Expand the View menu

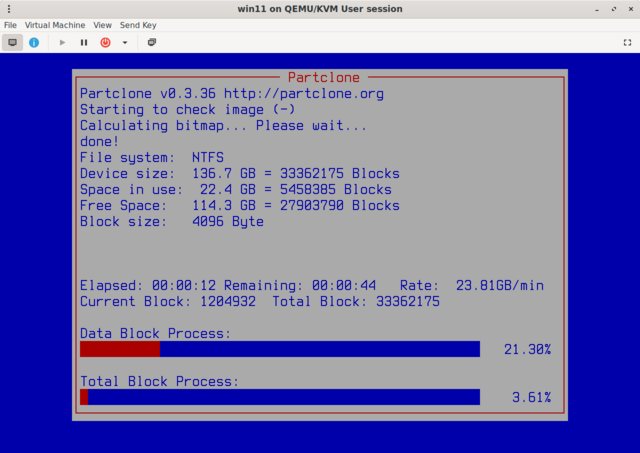[102, 24]
